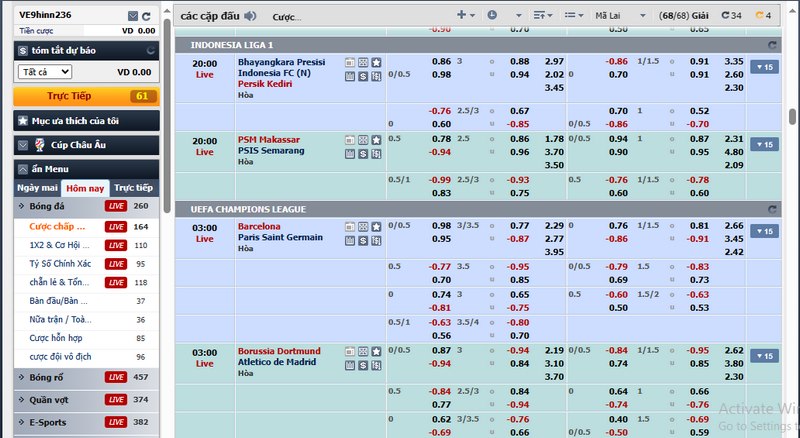This screenshot has width=800, height=438.
Task: Switch to the Trực tiếp sidebar tab
Action: click(133, 188)
